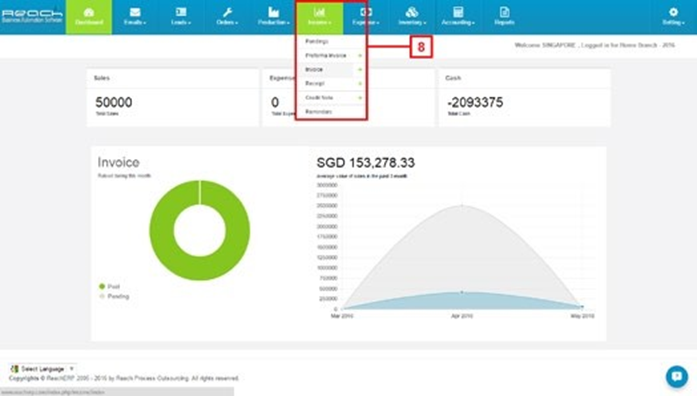Open the Accounting calculator menu

(458, 12)
